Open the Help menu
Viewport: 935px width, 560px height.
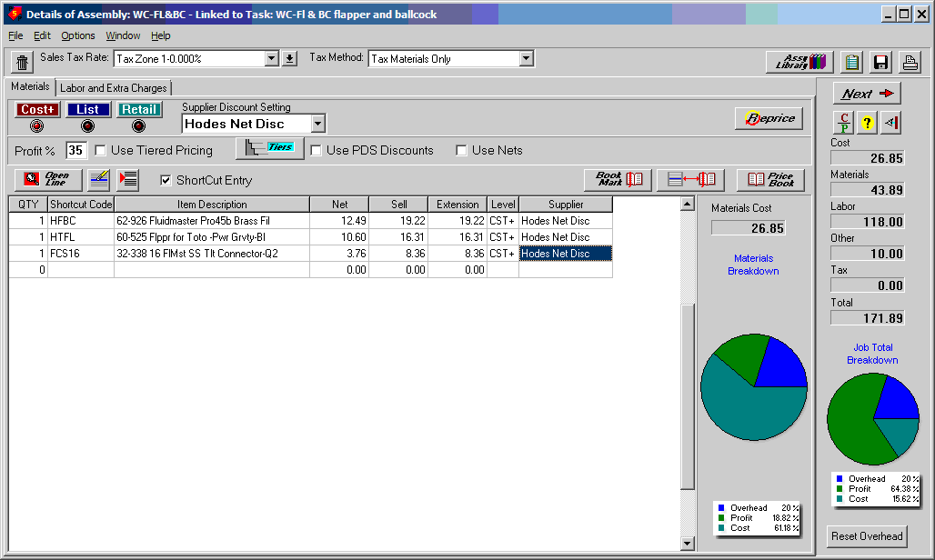click(160, 35)
